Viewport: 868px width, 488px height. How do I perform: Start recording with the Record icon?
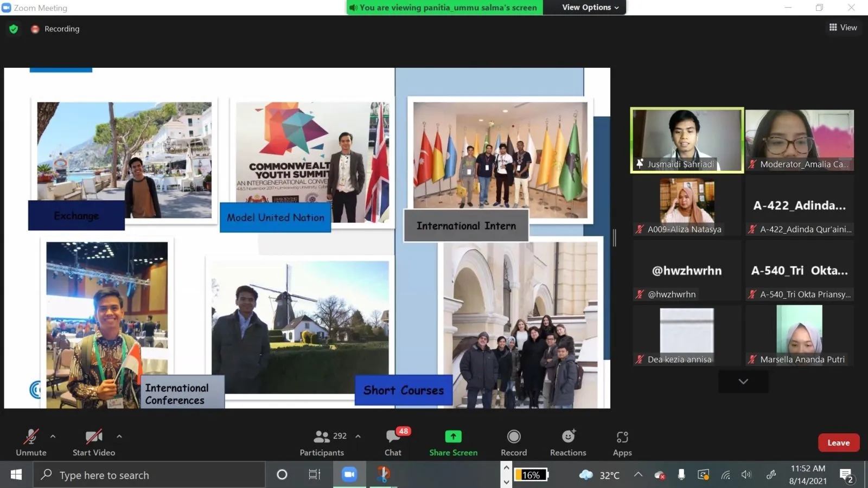(514, 436)
